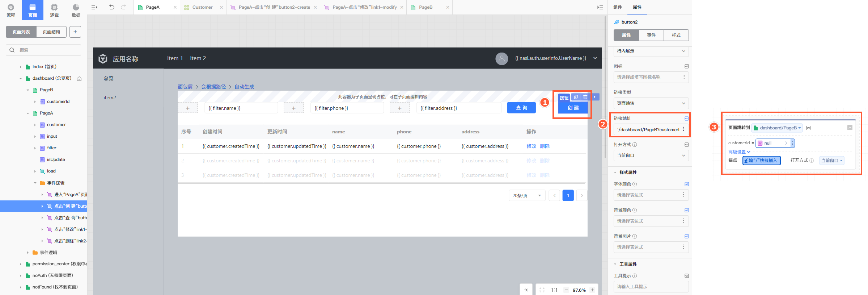Open the user name dropdown arrow in header

tap(595, 58)
